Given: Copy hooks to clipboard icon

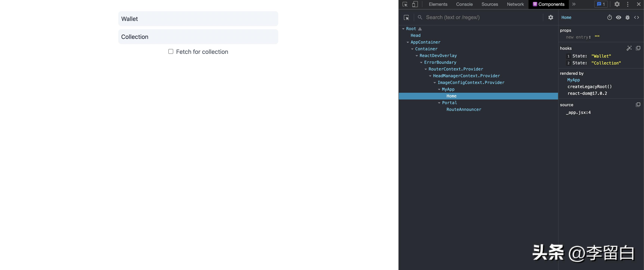Looking at the screenshot, I should [638, 48].
